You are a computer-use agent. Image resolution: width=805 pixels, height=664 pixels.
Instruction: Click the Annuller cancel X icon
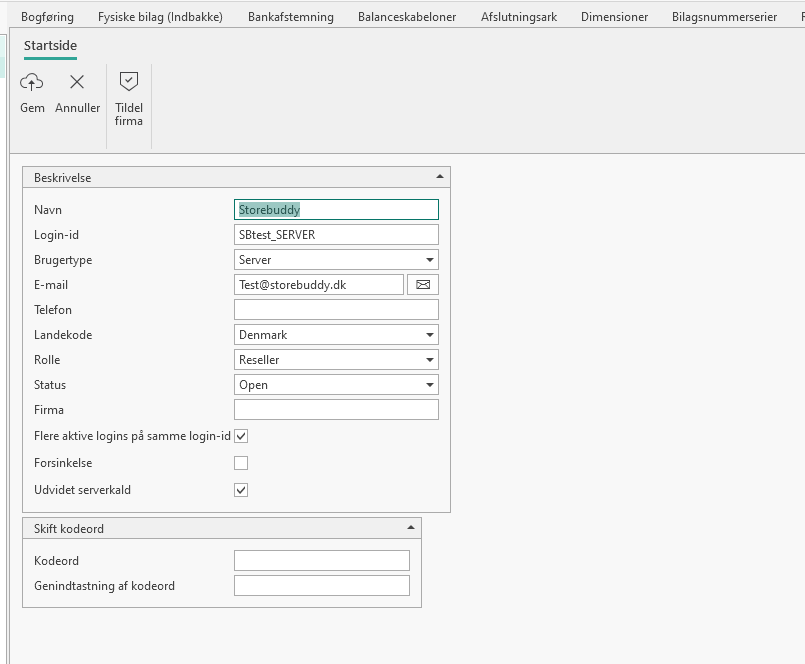77,83
